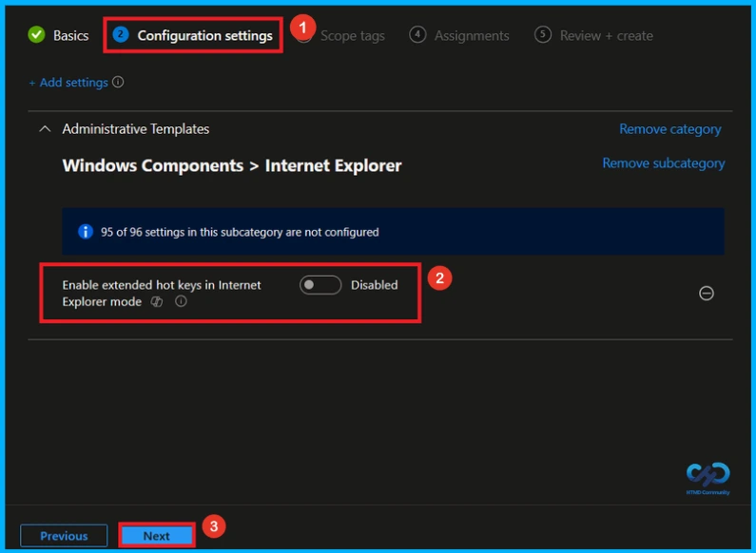This screenshot has height=553, width=756.
Task: Click Windows Components > Internet Explorer heading
Action: point(232,165)
